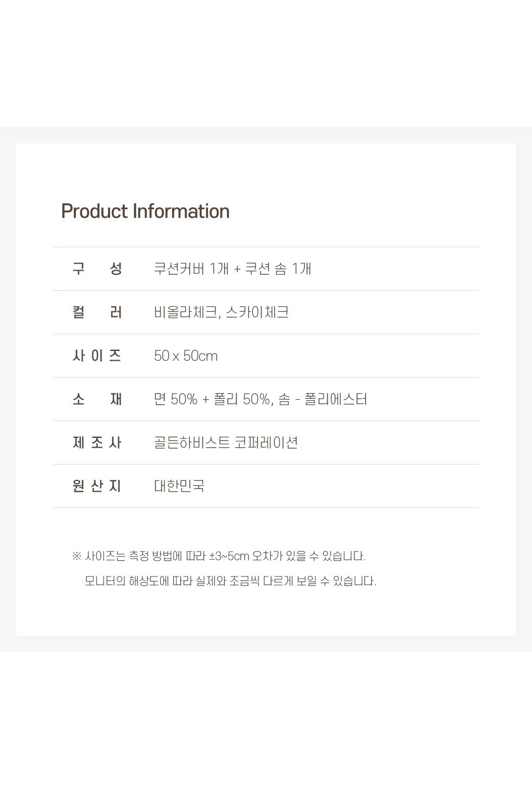
Task: Click the 대한민국 origin value
Action: (179, 486)
